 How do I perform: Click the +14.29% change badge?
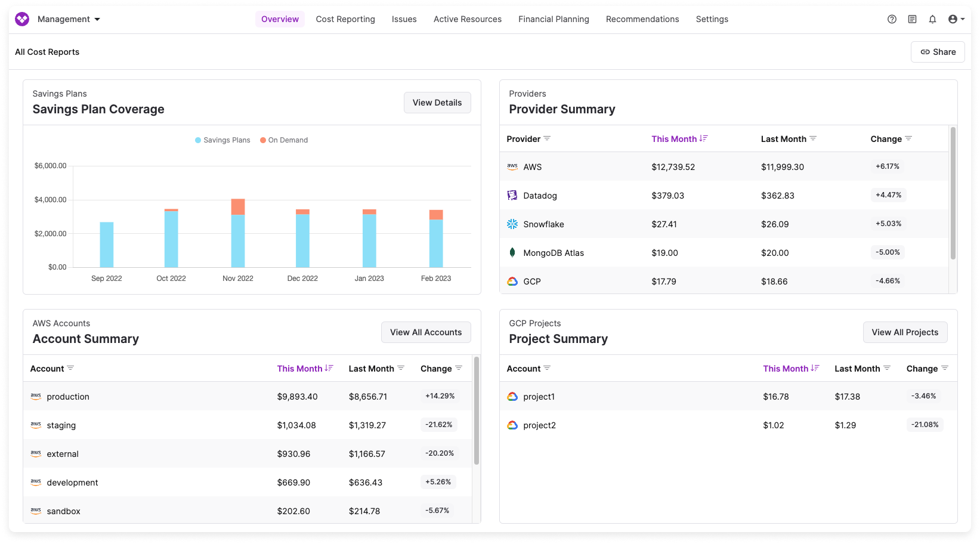(x=440, y=396)
